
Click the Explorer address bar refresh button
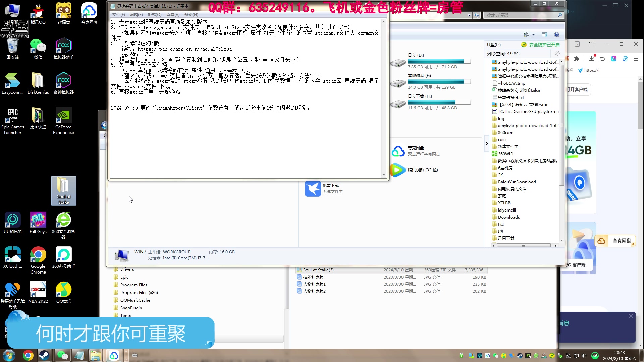(x=477, y=15)
